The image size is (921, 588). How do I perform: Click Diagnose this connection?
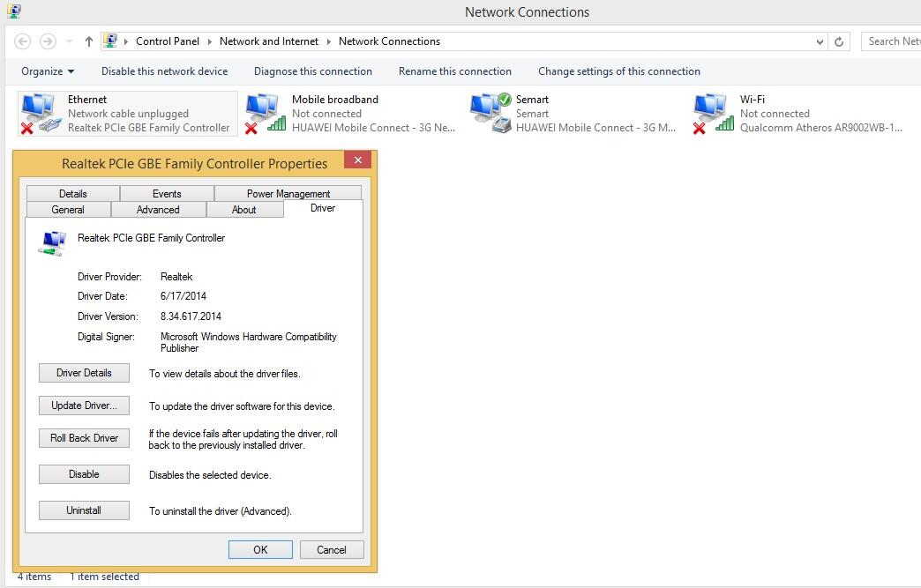click(x=313, y=71)
